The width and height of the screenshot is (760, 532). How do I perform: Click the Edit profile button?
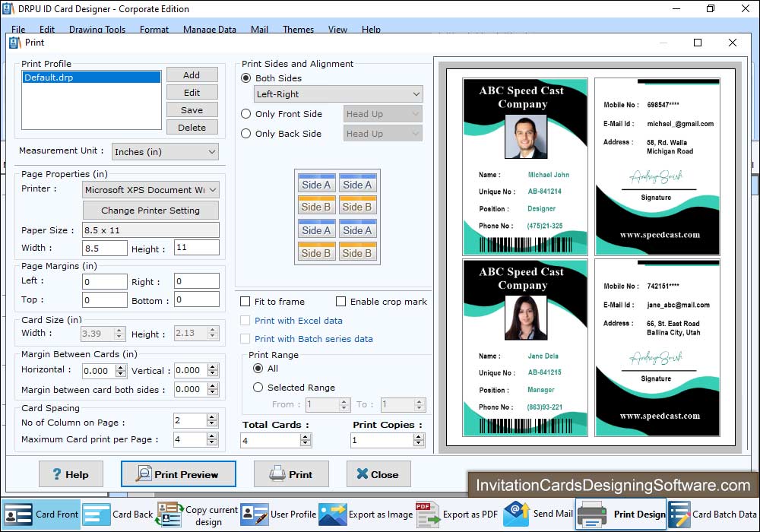tap(192, 92)
